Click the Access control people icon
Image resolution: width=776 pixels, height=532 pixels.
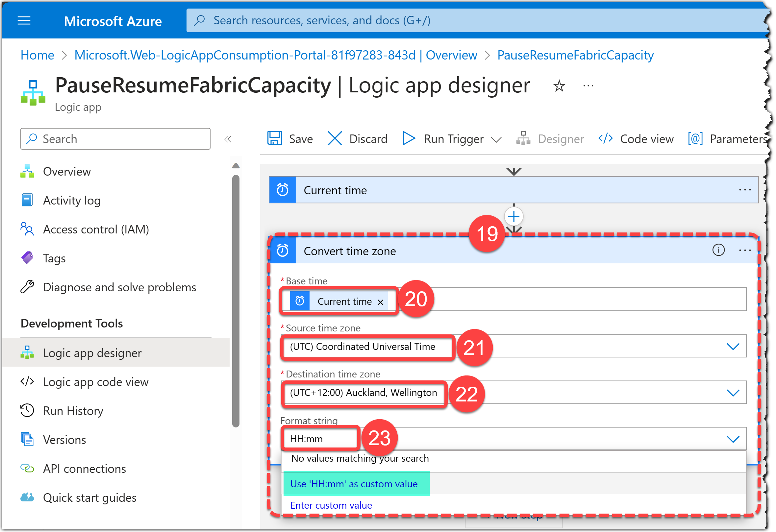[x=27, y=229]
